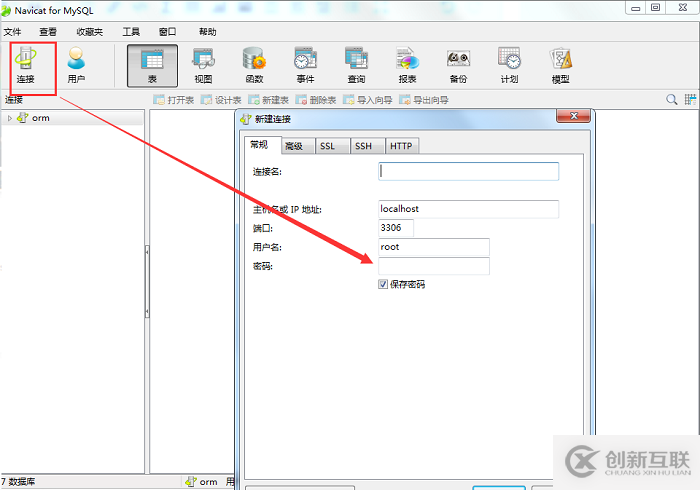Click 打开表 open table button
700x490 pixels.
coord(174,100)
